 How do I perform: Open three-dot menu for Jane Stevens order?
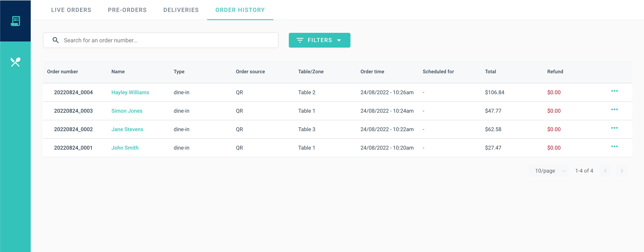(614, 128)
